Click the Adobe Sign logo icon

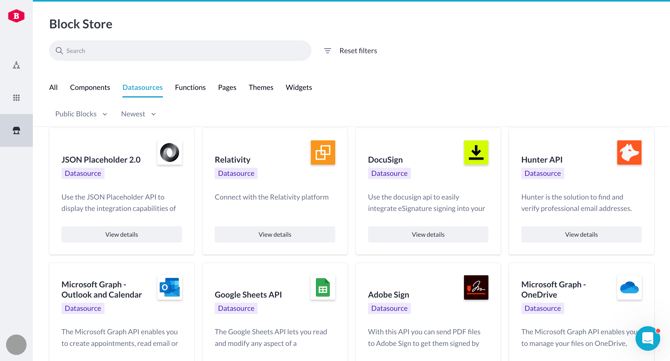click(x=476, y=288)
